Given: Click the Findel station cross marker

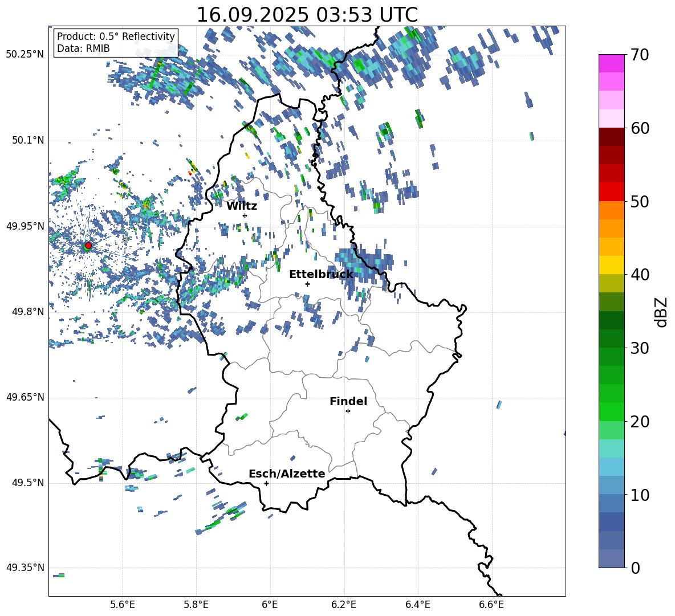Looking at the screenshot, I should pyautogui.click(x=348, y=411).
